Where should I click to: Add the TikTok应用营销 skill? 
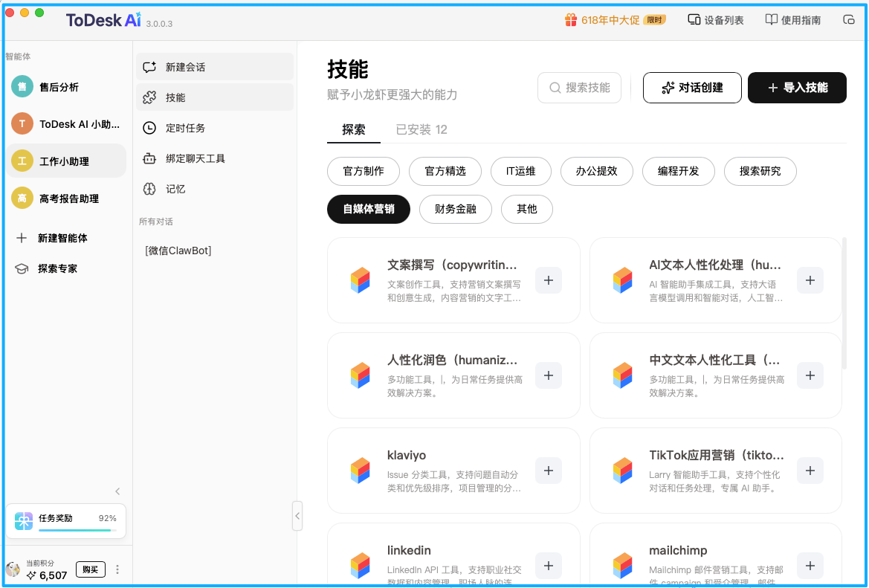[810, 471]
